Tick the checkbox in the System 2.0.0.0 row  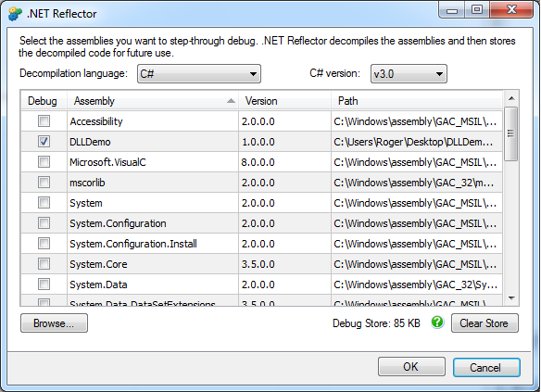(44, 203)
